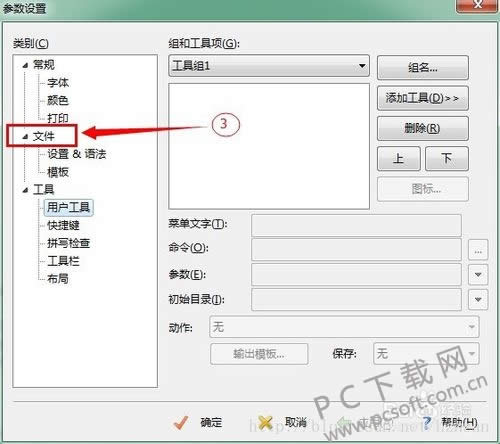Open the 初始目录 dropdown arrow
This screenshot has width=500, height=444.
coord(478,300)
